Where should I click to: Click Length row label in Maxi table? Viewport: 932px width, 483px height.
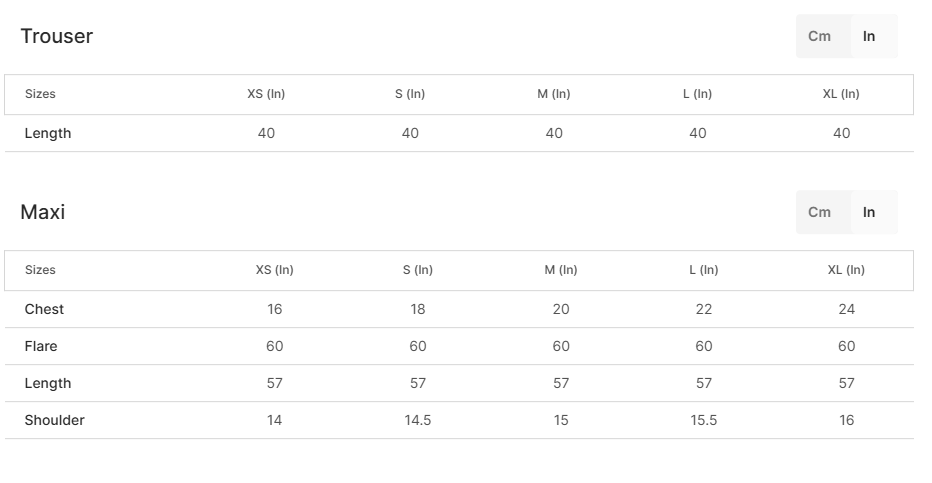[48, 384]
